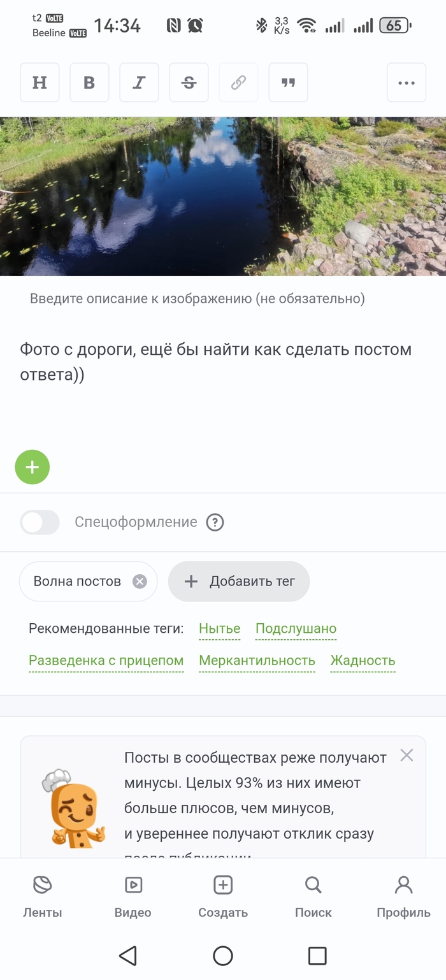Insert a link with chain icon
This screenshot has height=980, width=446.
pos(238,83)
